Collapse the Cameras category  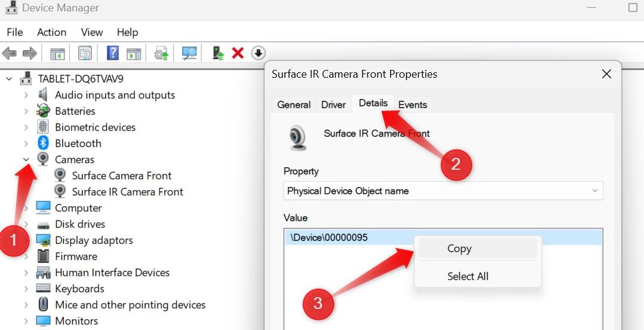(26, 160)
